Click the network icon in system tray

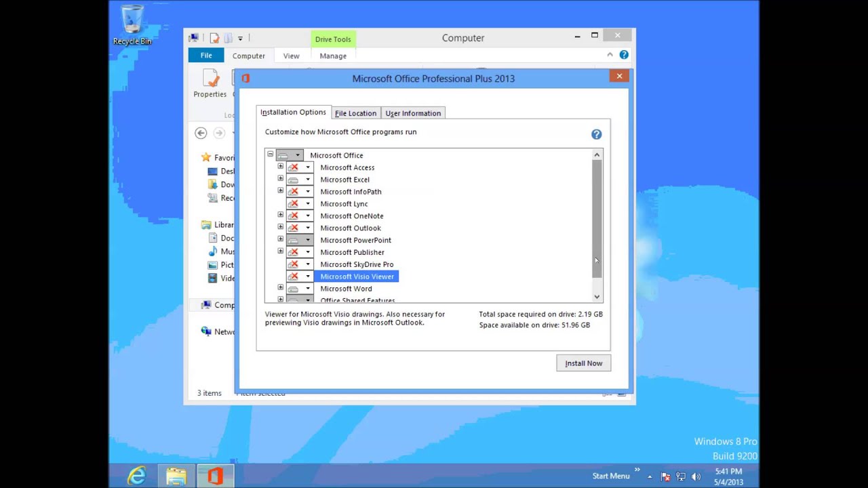(681, 476)
